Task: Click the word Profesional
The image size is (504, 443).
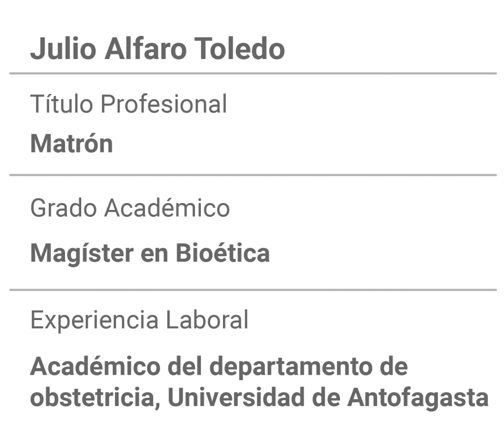Action: (163, 104)
